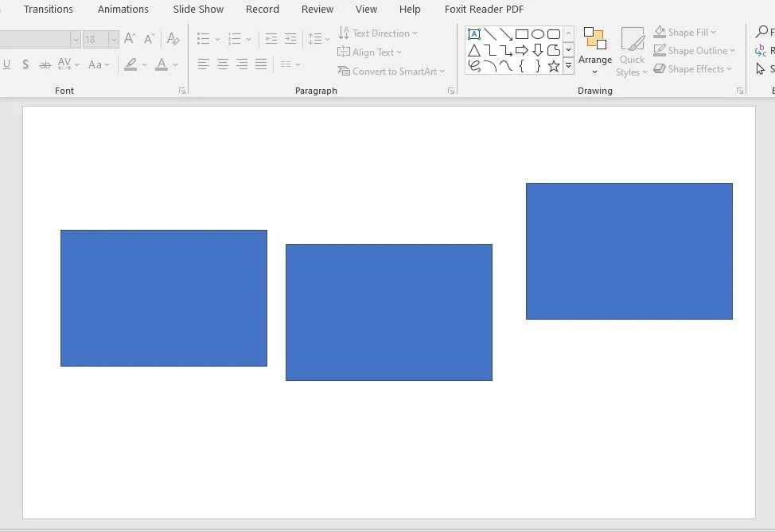Open the Slide Show ribbon tab
The width and height of the screenshot is (775, 532).
point(197,9)
